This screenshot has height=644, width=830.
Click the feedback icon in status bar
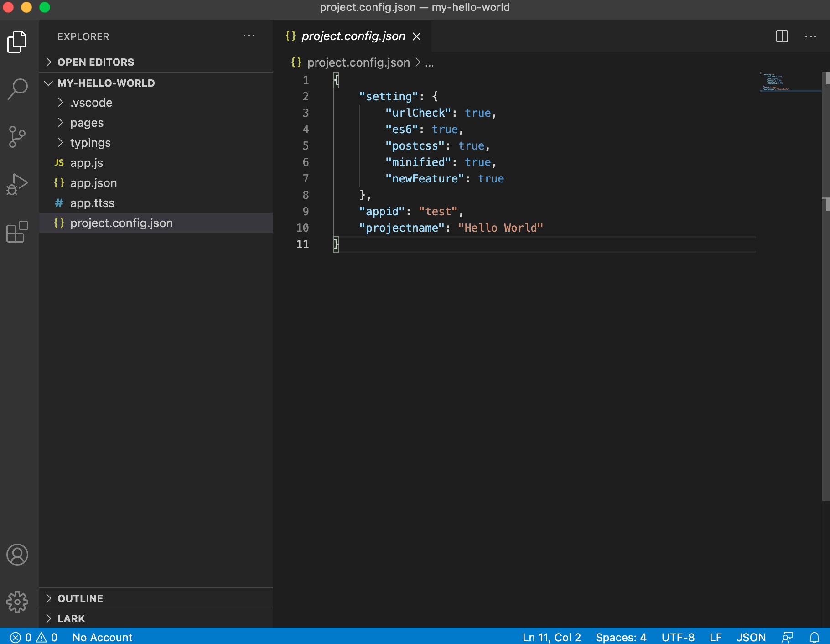pyautogui.click(x=788, y=637)
